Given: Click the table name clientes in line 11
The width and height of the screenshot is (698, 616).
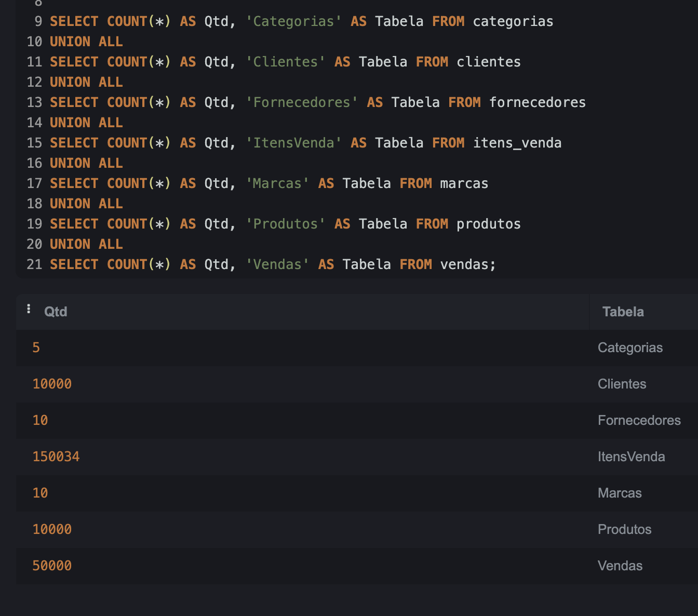Looking at the screenshot, I should click(489, 62).
